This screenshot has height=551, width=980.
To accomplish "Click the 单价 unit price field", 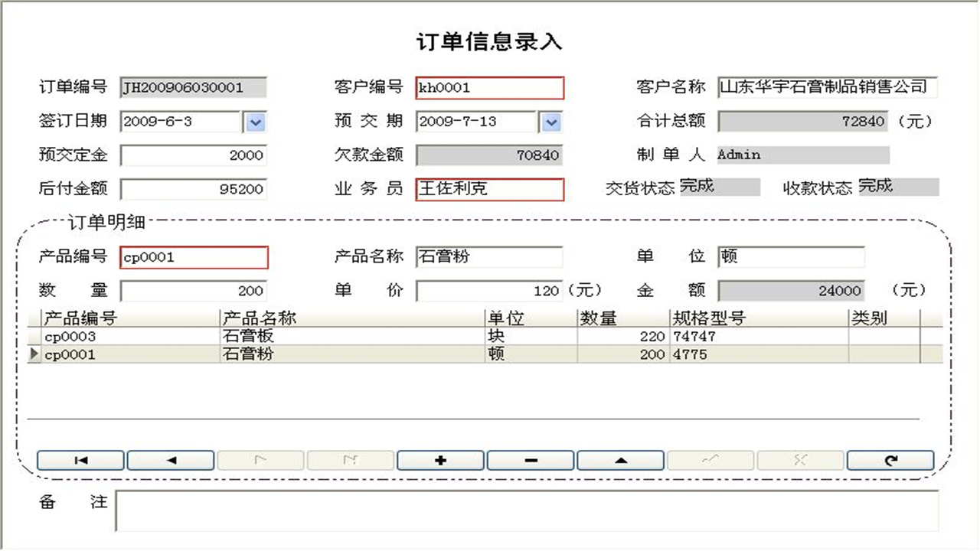I will coord(490,291).
